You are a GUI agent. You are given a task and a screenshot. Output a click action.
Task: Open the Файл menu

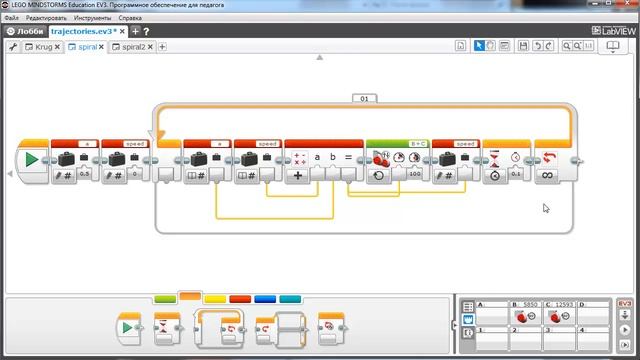(x=11, y=18)
